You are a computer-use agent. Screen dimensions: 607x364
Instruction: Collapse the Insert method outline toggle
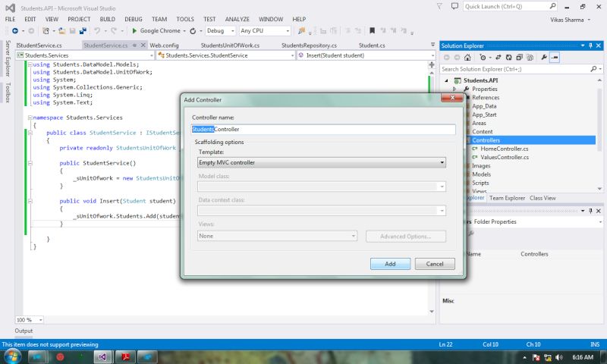click(x=30, y=201)
